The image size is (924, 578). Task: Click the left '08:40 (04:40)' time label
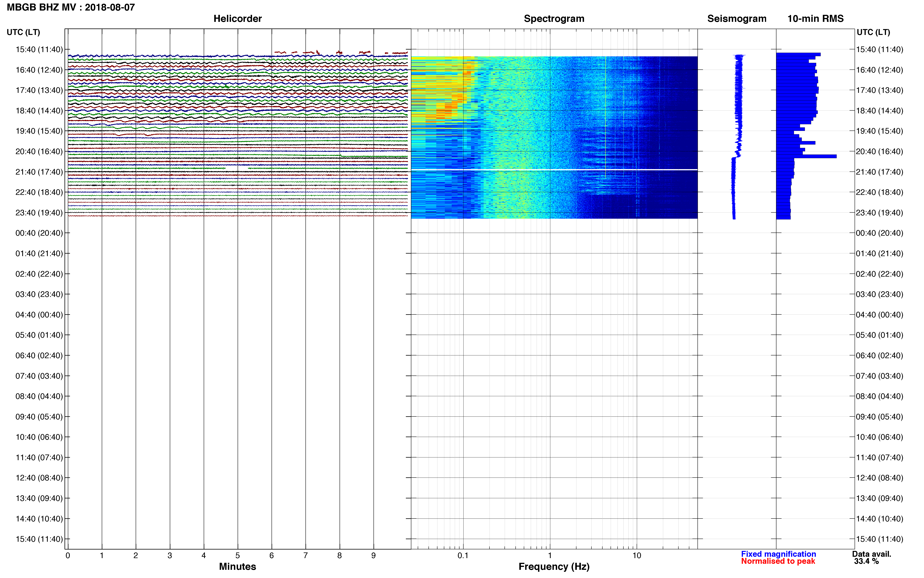coord(39,396)
